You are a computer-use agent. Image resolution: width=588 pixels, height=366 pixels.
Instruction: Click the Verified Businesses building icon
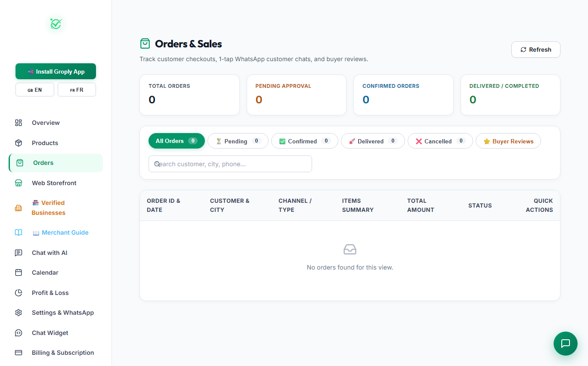(x=19, y=208)
